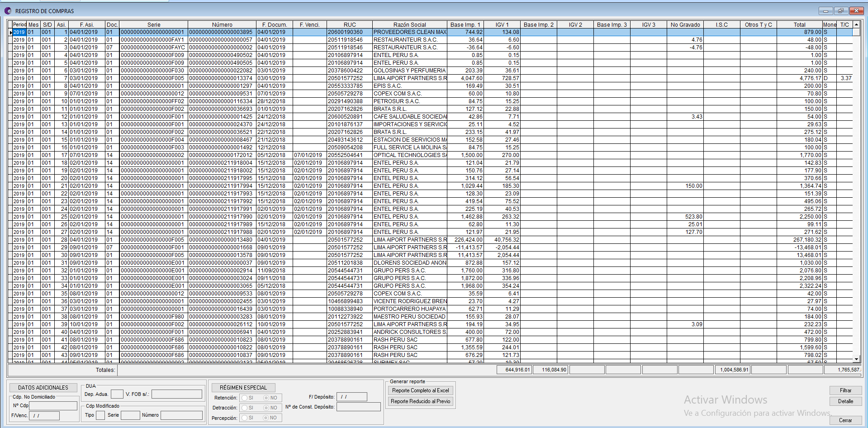Click the Número column header
The width and height of the screenshot is (868, 428).
pos(222,25)
